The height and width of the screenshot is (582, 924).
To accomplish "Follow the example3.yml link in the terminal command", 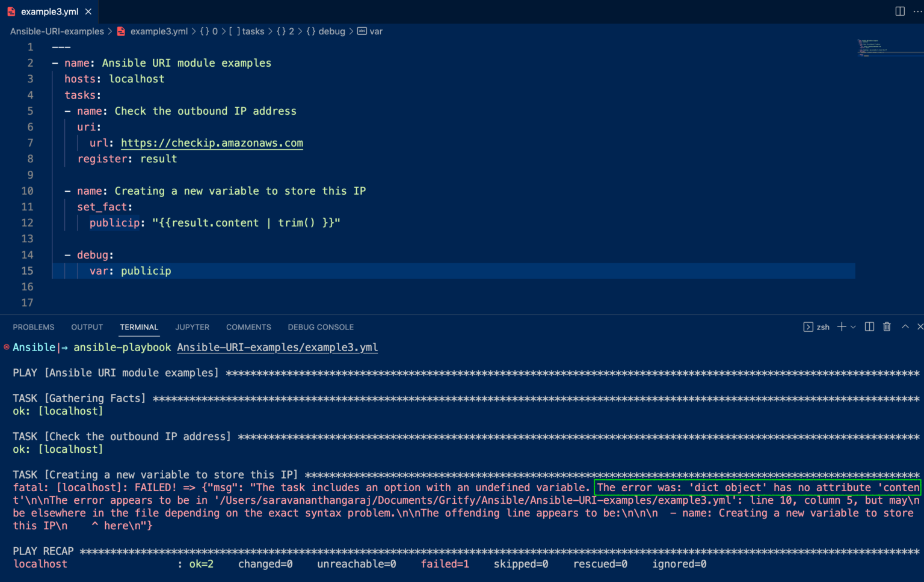I will tap(277, 348).
